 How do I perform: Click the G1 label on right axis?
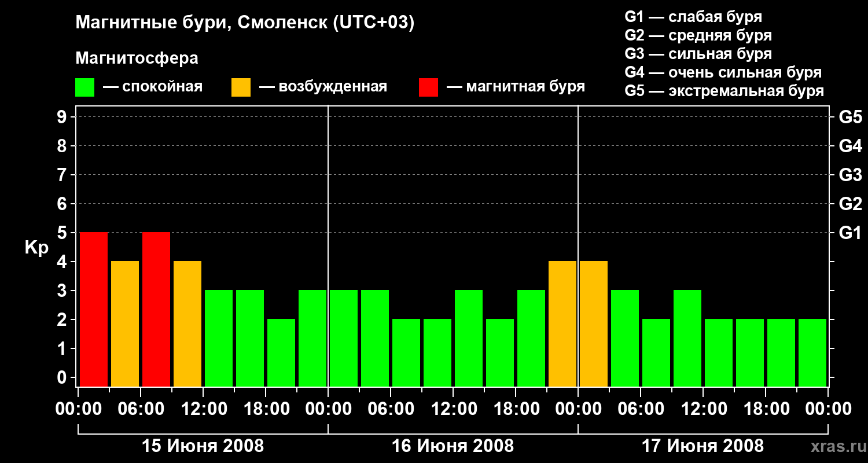(851, 233)
